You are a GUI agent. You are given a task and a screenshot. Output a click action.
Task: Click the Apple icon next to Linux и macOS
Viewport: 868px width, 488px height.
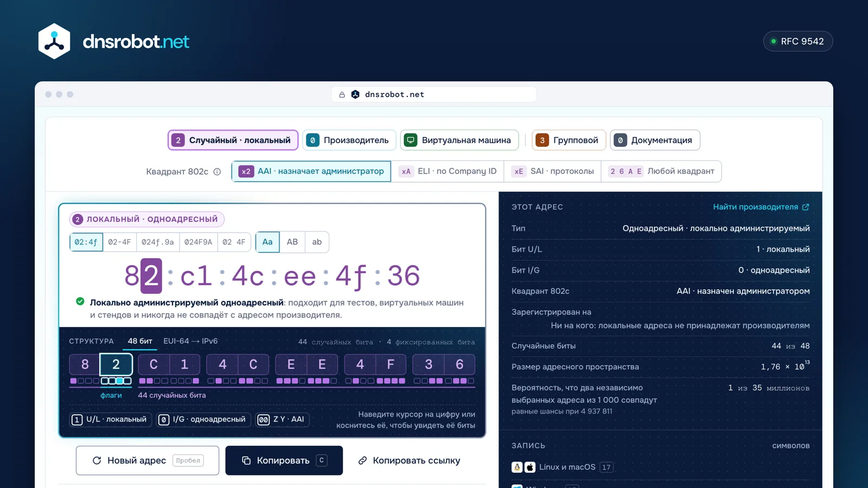(530, 467)
